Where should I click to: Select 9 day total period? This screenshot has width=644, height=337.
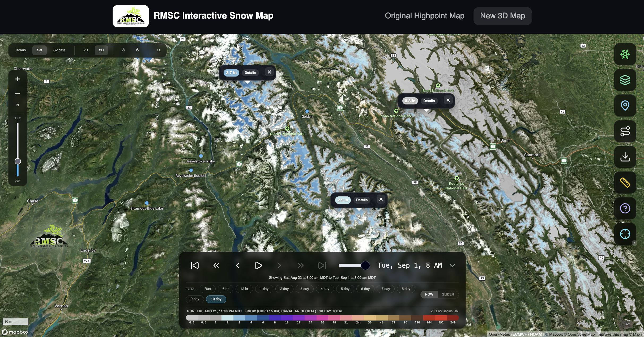pos(195,299)
